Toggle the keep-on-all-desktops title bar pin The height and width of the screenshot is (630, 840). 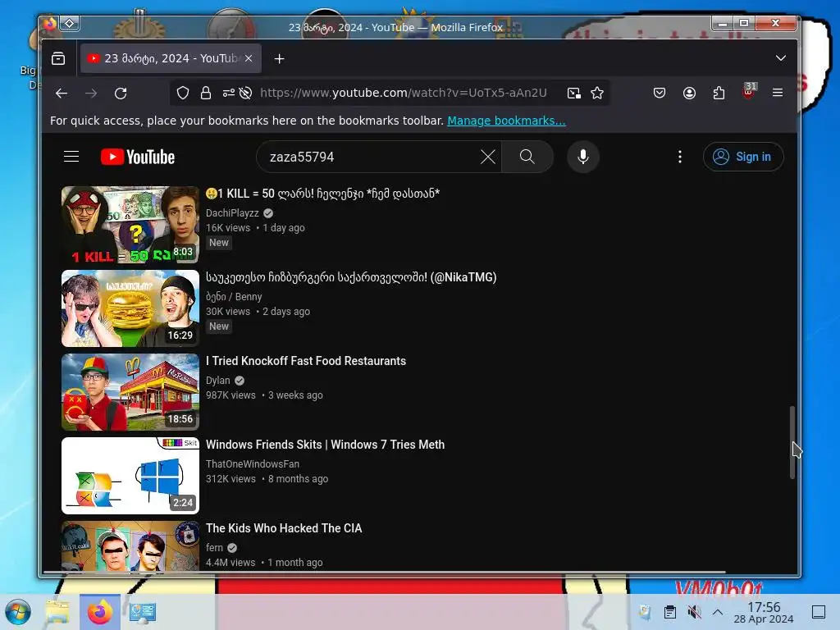(70, 24)
